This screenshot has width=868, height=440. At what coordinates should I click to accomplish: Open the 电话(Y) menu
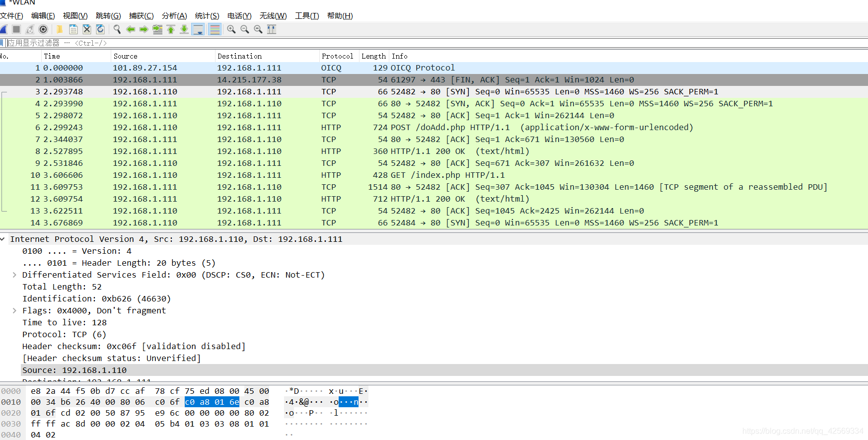pos(239,16)
